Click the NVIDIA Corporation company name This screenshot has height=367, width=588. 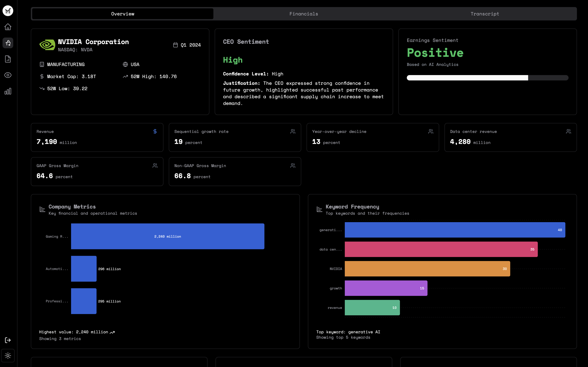(x=93, y=42)
